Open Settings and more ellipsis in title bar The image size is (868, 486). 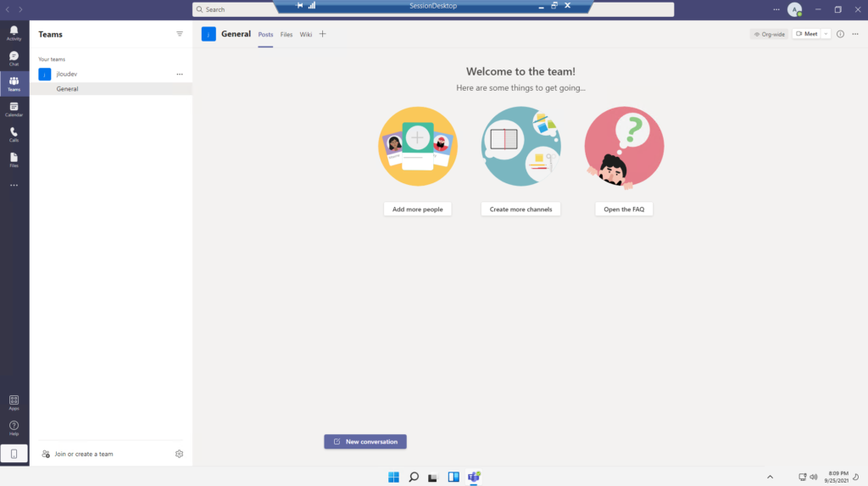pyautogui.click(x=776, y=9)
